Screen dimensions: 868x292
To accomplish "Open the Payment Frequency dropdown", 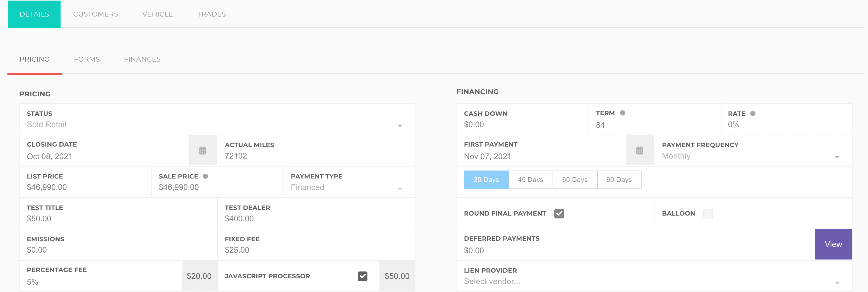I will click(x=837, y=157).
